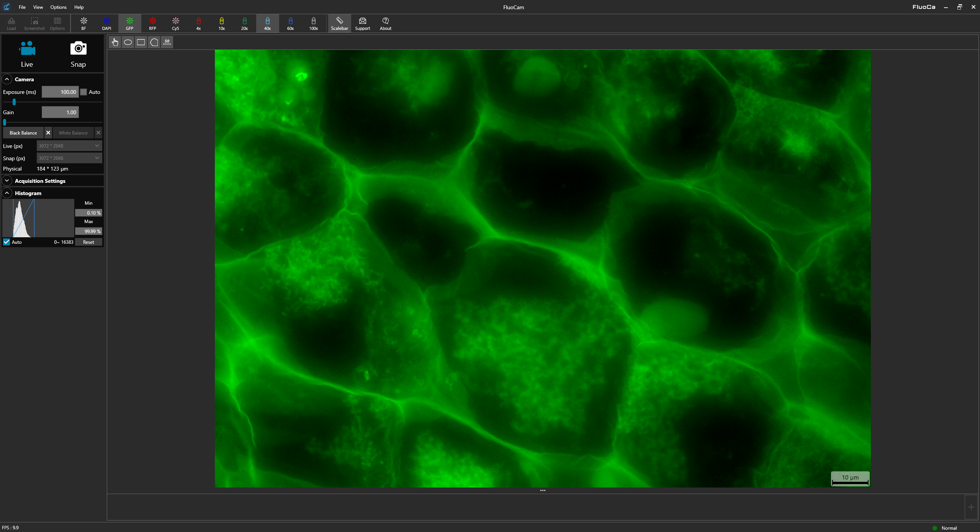
Task: Collapse the Camera section
Action: [x=7, y=79]
